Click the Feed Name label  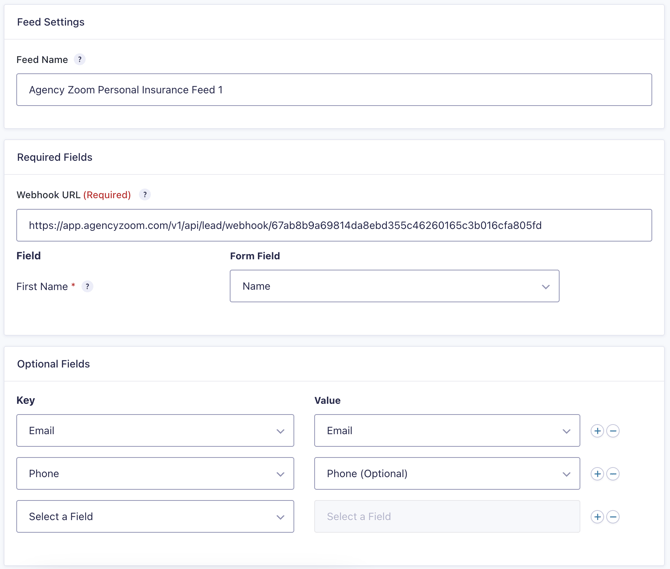[x=42, y=59]
